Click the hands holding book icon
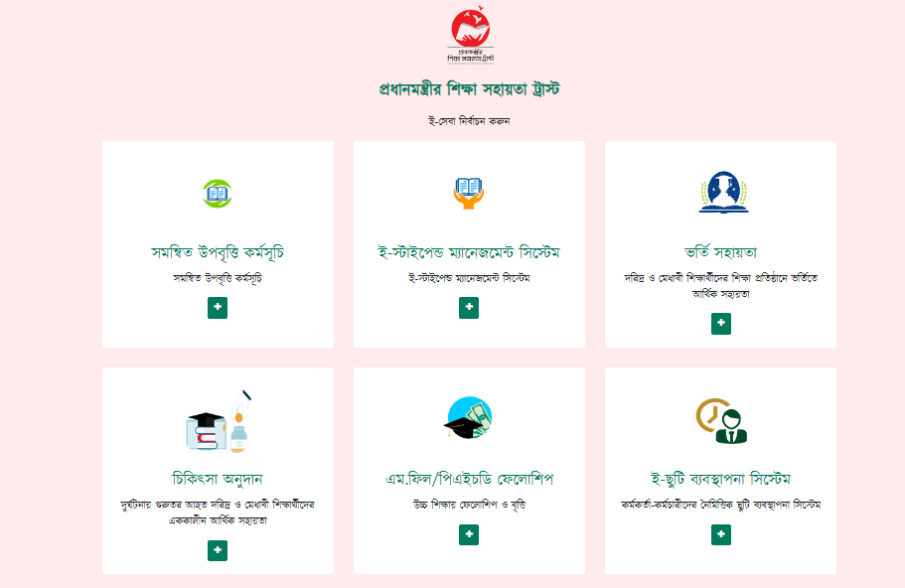Screen dimensions: 905x588 pos(469,194)
